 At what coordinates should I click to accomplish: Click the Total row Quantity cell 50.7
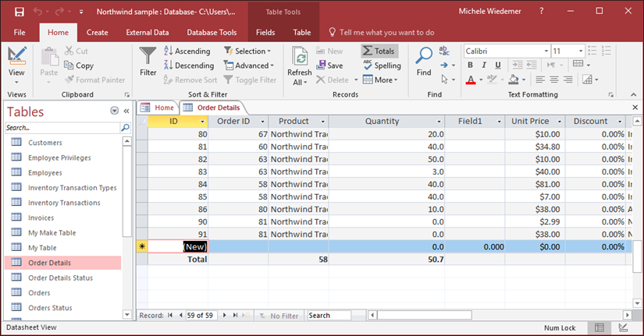pyautogui.click(x=386, y=260)
